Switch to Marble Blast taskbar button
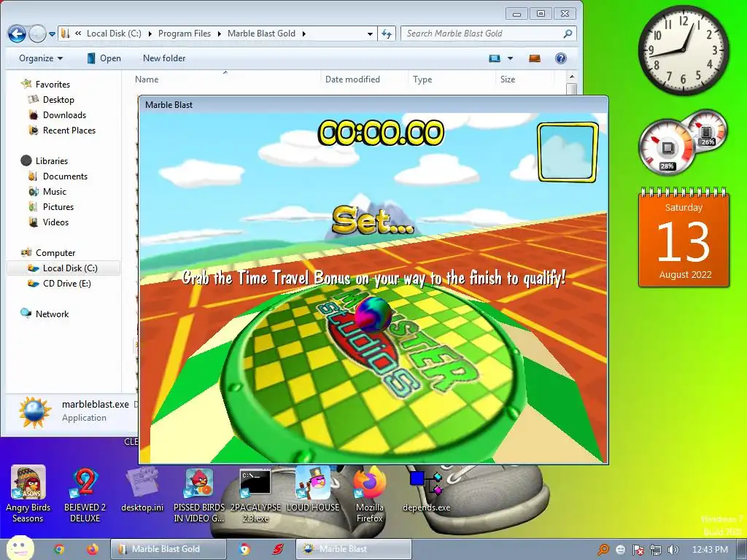The width and height of the screenshot is (747, 560). point(353,549)
